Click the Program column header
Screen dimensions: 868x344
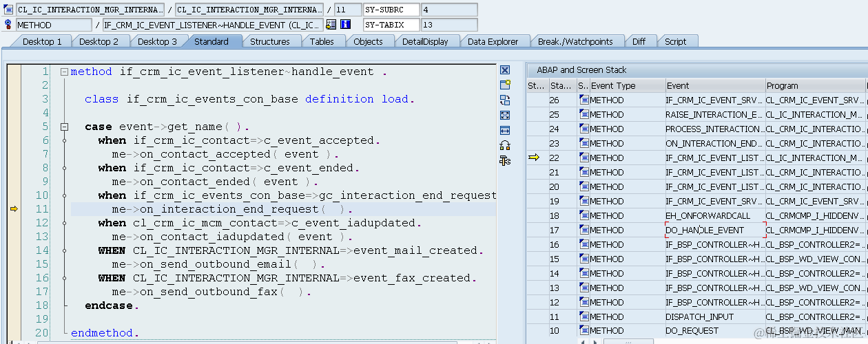pyautogui.click(x=816, y=86)
